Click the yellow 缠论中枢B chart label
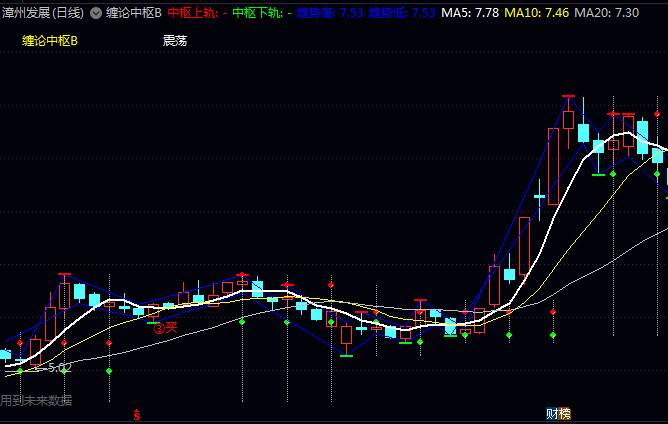Image resolution: width=668 pixels, height=424 pixels. point(50,41)
